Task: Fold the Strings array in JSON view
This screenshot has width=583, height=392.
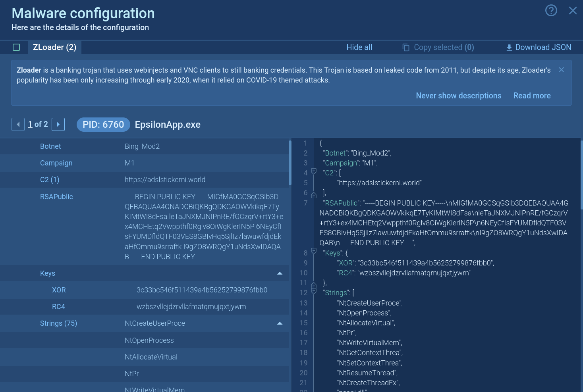Action: coord(314,292)
